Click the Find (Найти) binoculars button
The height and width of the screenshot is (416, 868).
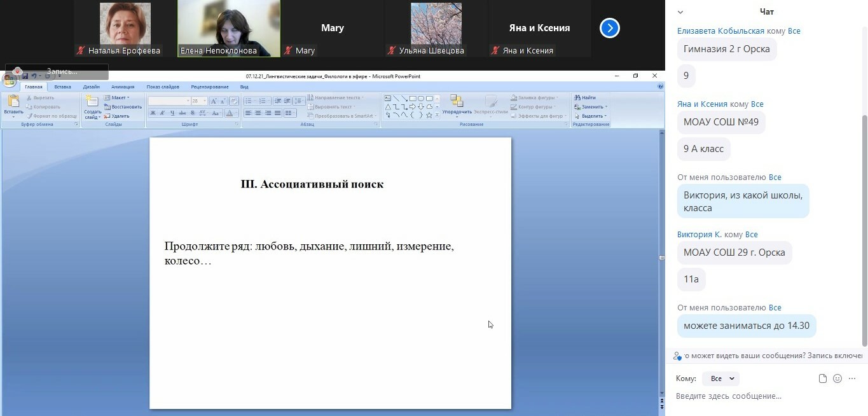(x=585, y=97)
